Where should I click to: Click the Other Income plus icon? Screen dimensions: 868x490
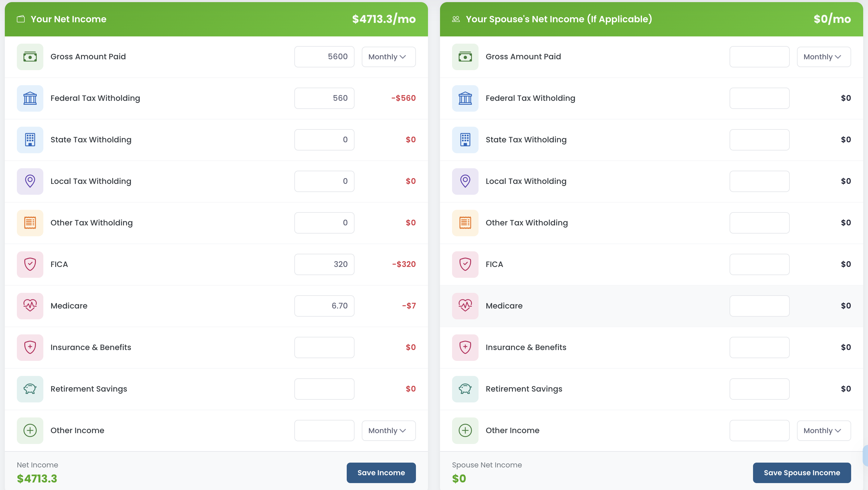pos(30,430)
